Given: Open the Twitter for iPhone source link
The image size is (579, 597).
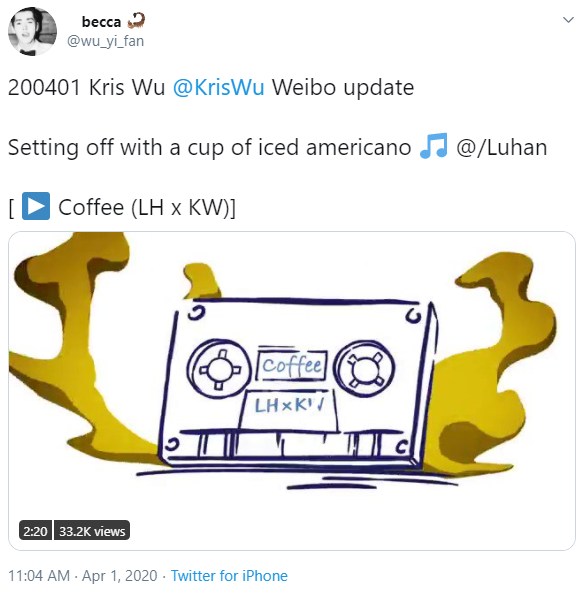Looking at the screenshot, I should pyautogui.click(x=229, y=576).
